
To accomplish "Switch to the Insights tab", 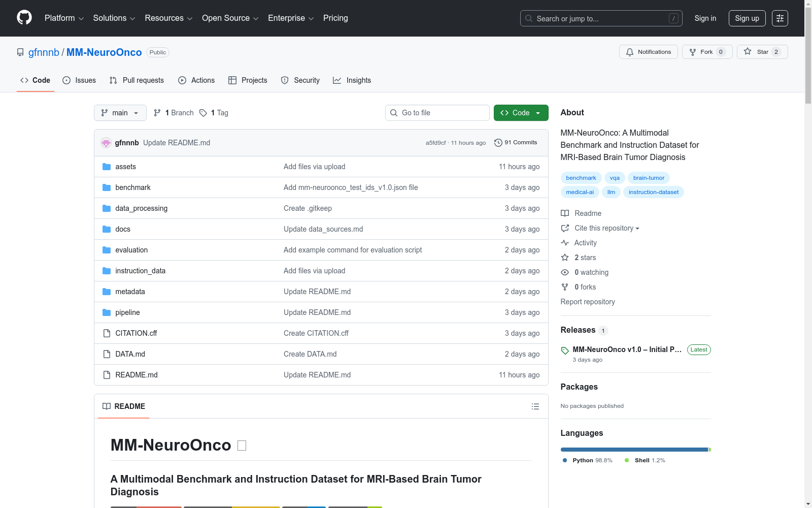I will pyautogui.click(x=352, y=80).
